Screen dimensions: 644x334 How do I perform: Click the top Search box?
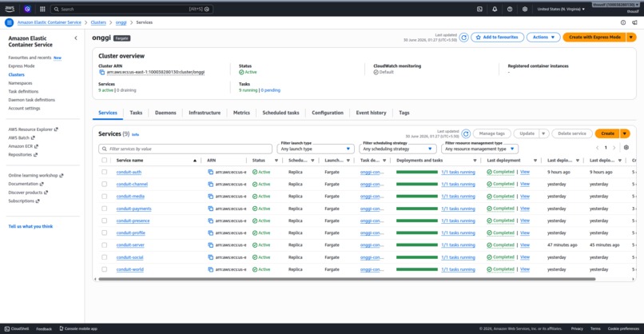131,9
